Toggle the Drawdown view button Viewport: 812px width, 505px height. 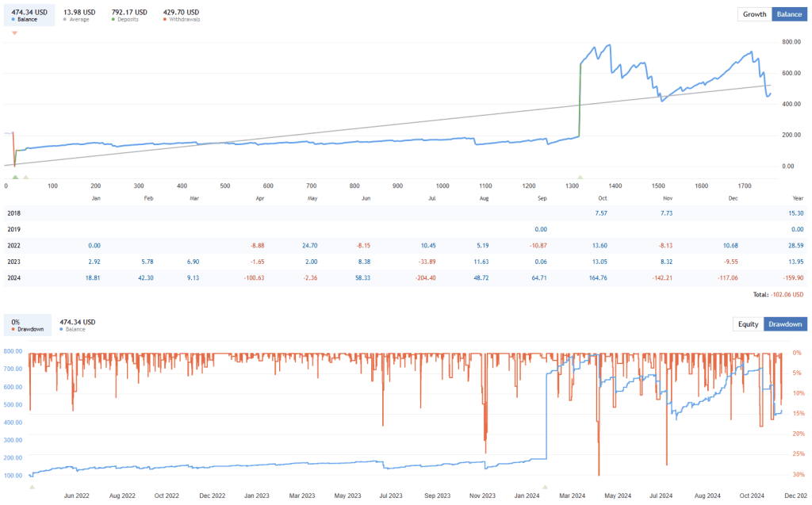coord(784,324)
